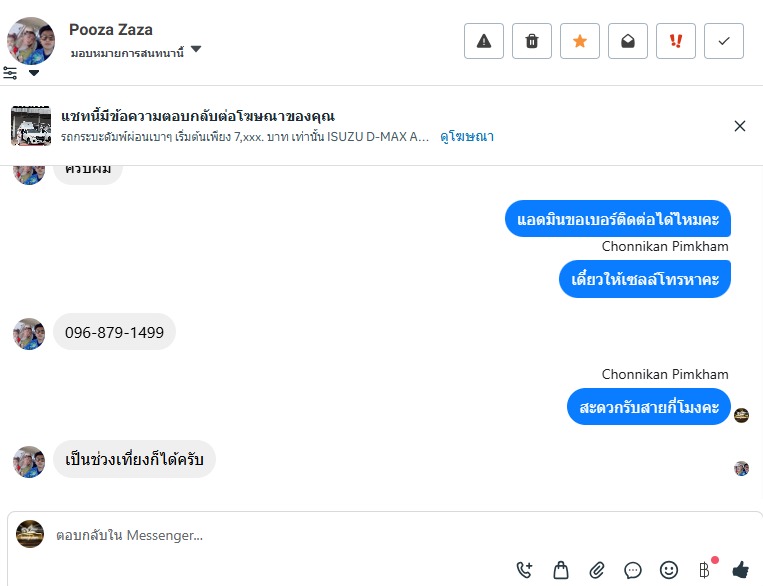Send a thumbs-up like

740,570
